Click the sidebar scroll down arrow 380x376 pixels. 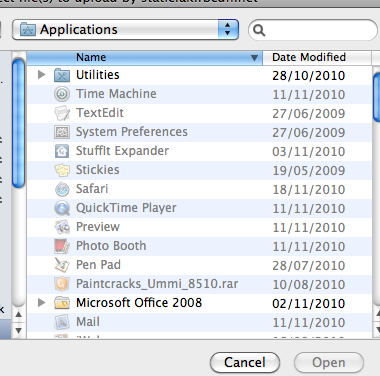coord(18,330)
